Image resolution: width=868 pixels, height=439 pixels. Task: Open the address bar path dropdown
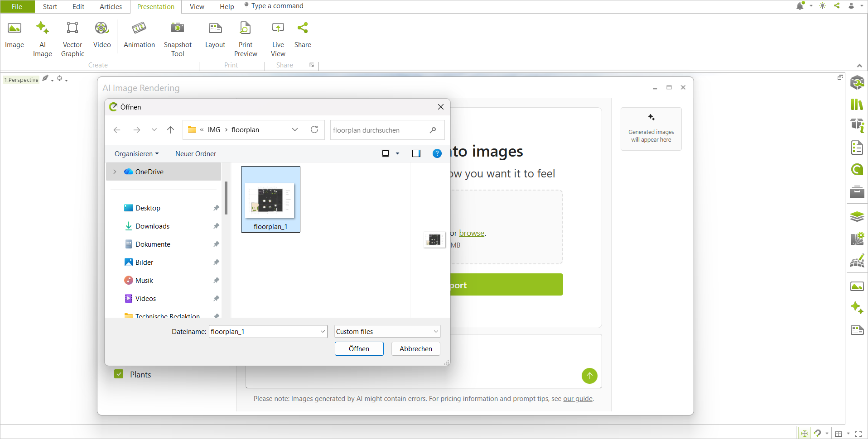[295, 130]
